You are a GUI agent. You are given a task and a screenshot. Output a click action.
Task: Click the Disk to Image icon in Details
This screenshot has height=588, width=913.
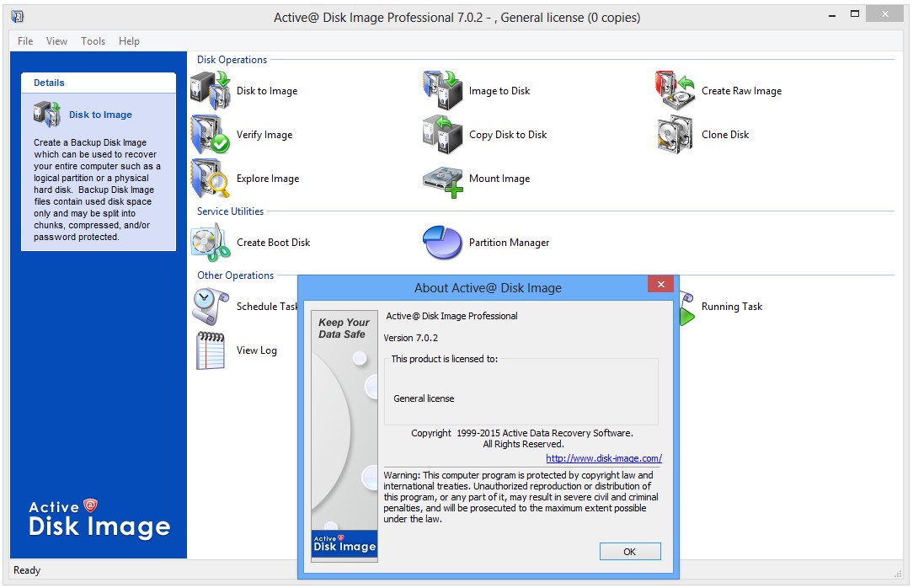tap(46, 114)
